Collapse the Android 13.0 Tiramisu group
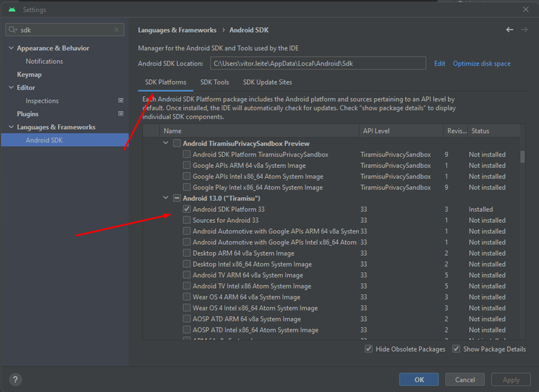 coord(166,198)
